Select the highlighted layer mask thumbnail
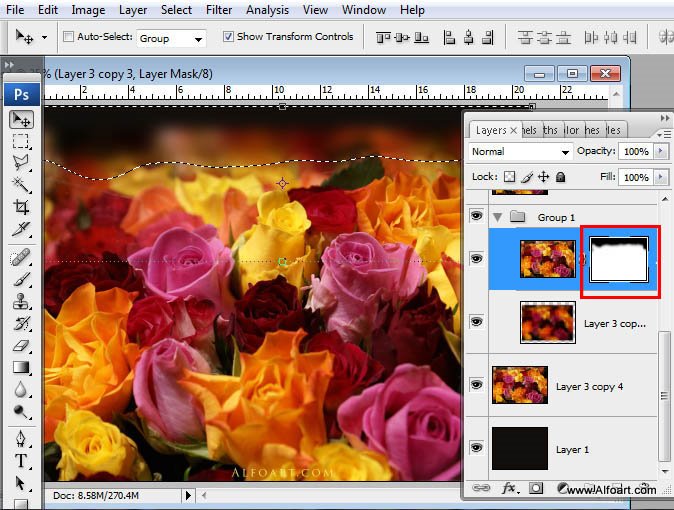 coord(619,260)
